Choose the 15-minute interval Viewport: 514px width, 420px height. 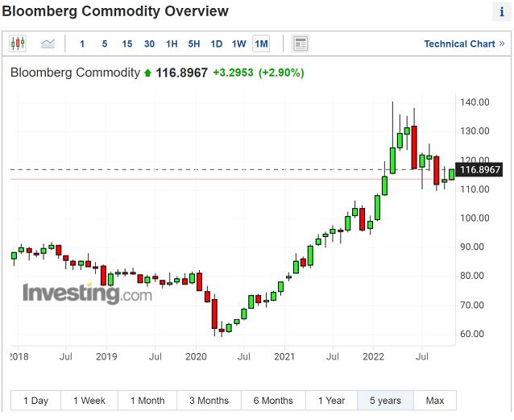(x=127, y=44)
